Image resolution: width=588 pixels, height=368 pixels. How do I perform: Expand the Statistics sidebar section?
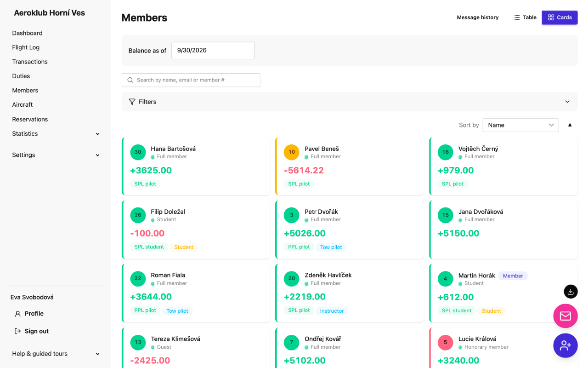point(56,134)
